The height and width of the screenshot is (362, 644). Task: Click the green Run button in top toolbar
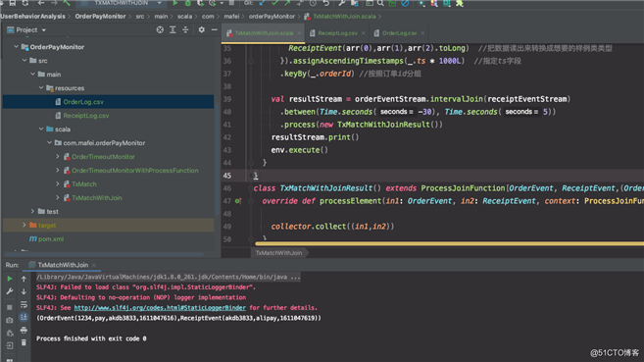174,3
